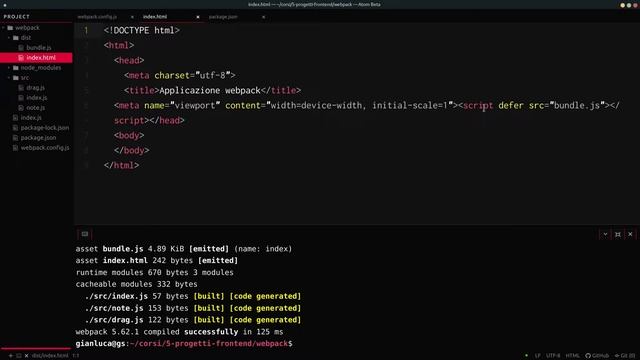Open the root-level index.js file
This screenshot has height=360, width=640.
point(31,118)
